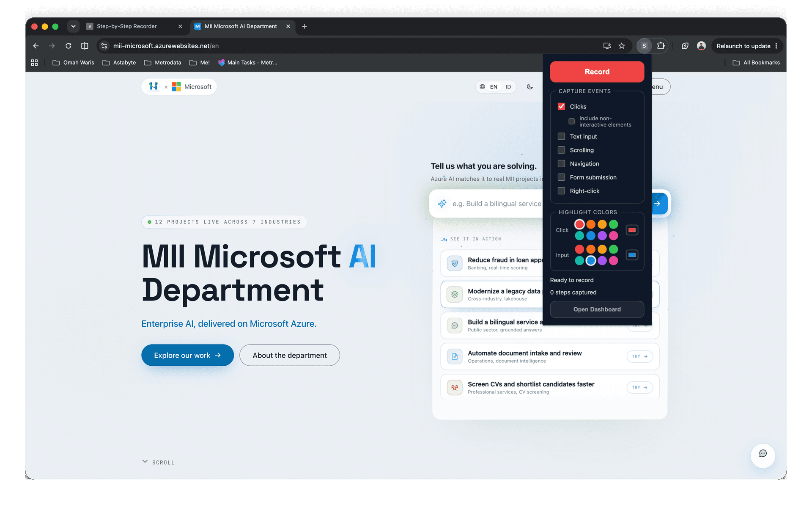The height and width of the screenshot is (513, 812).
Task: Click the shield icon on Reduce fraud card
Action: click(x=455, y=263)
